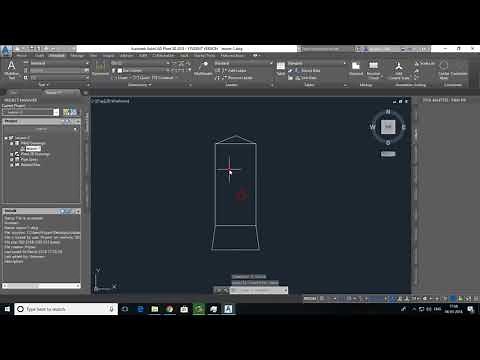Open the Current Project dropdown

(x=56, y=112)
